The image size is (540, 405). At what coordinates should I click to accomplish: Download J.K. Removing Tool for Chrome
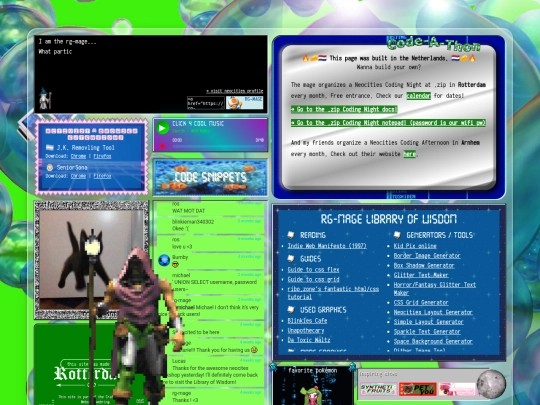[78, 156]
